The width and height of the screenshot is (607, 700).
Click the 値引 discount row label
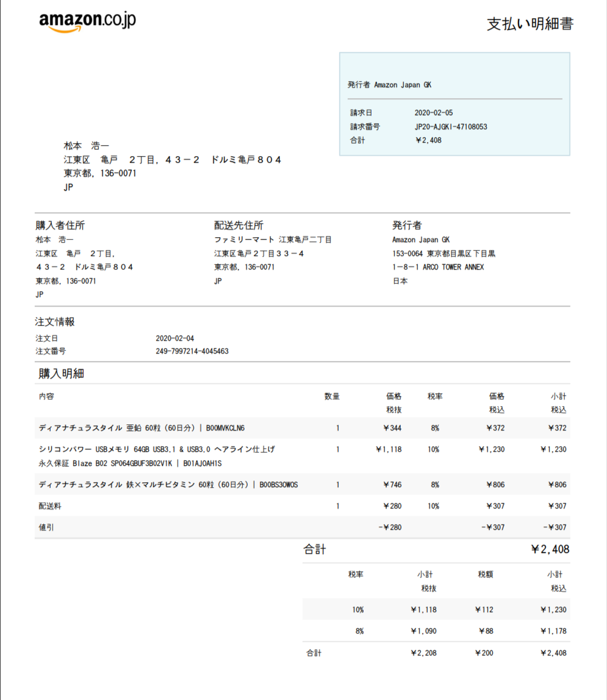[x=46, y=527]
